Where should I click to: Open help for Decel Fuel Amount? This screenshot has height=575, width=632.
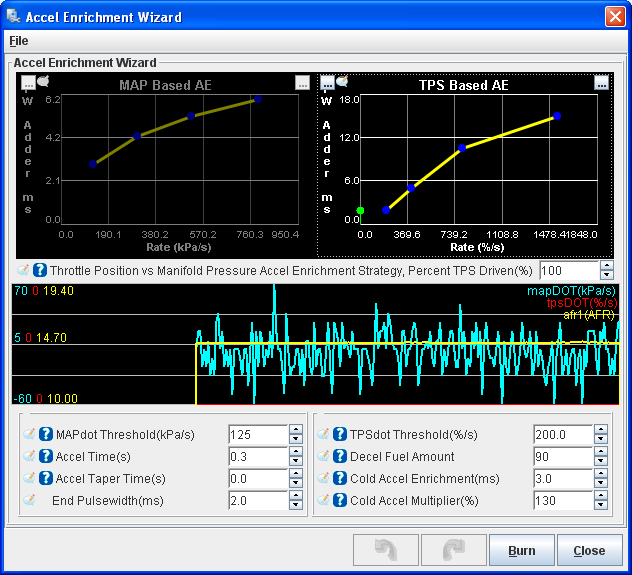click(339, 456)
